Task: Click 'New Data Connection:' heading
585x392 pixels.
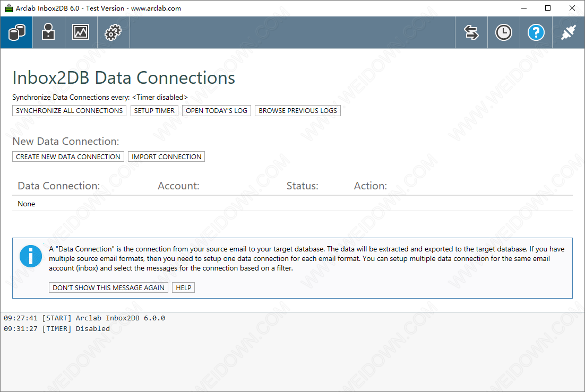Action: tap(66, 141)
